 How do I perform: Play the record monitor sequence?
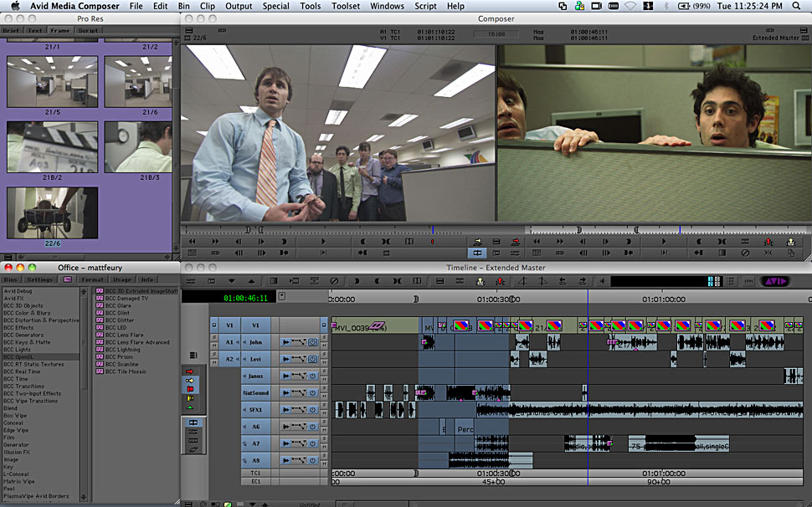[x=664, y=242]
